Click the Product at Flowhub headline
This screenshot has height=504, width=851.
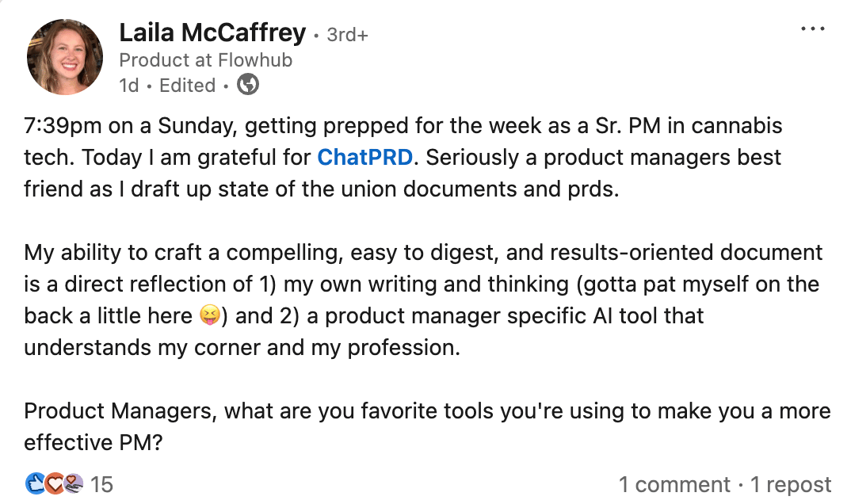click(206, 59)
